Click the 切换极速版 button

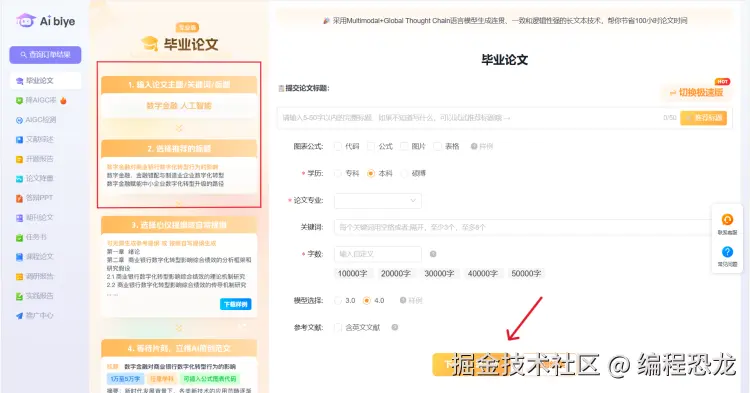(697, 92)
